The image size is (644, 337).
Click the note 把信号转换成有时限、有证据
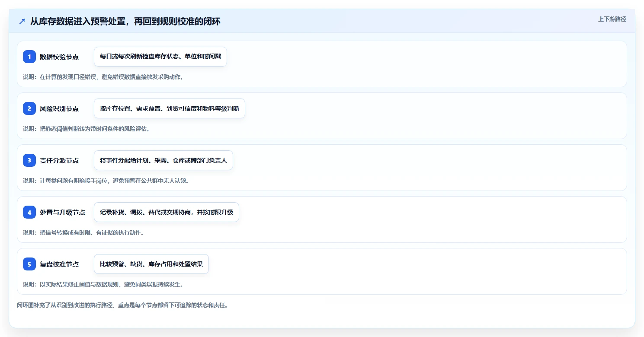coord(83,232)
